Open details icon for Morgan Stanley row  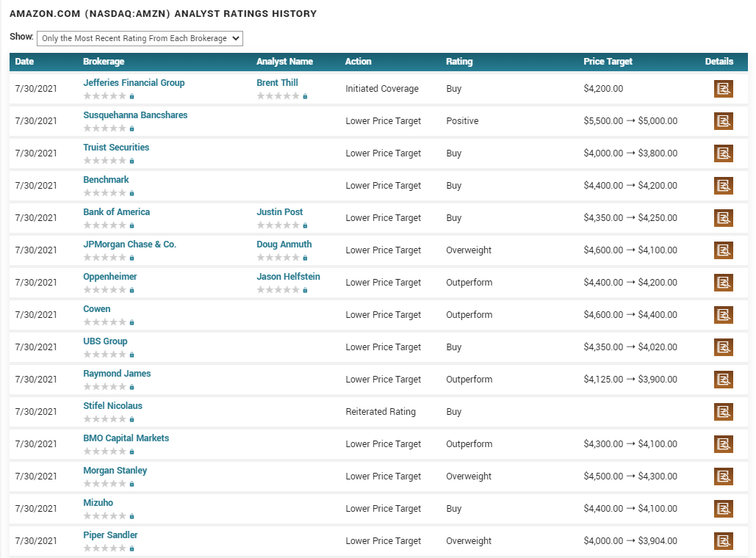[x=723, y=476]
